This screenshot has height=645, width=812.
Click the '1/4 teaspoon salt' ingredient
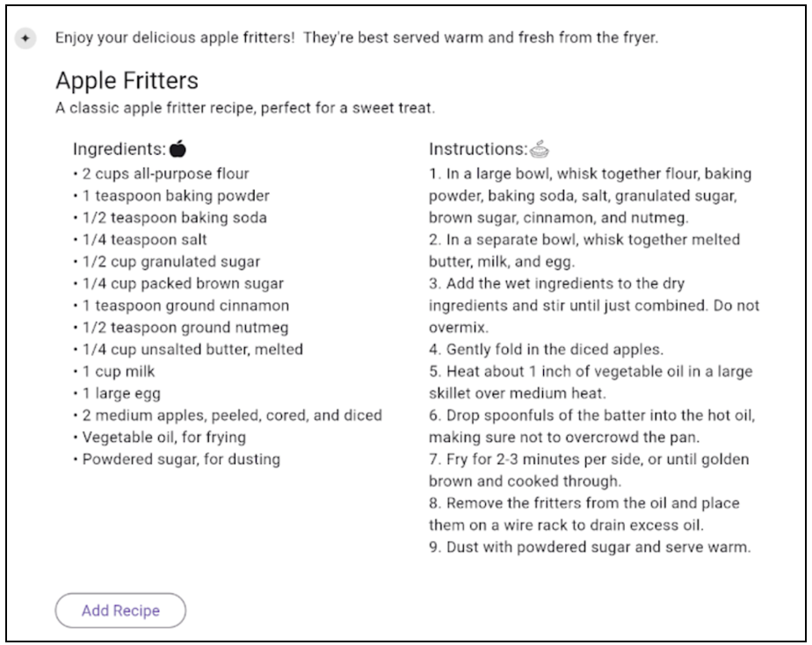pos(144,240)
